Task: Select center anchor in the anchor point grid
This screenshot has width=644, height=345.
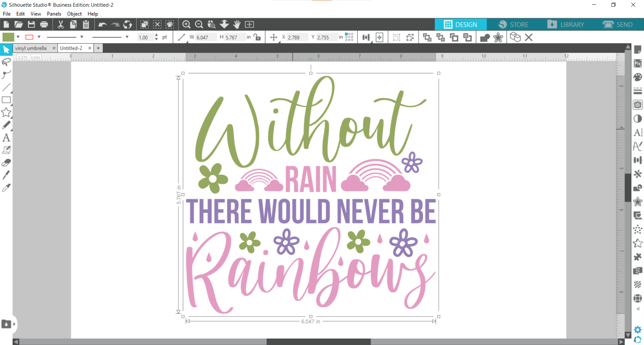Action: [x=349, y=37]
